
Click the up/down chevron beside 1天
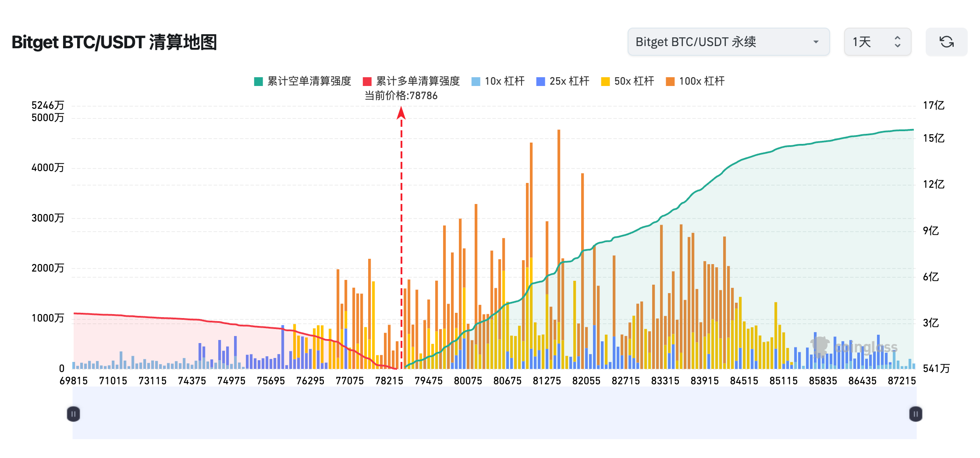point(897,42)
